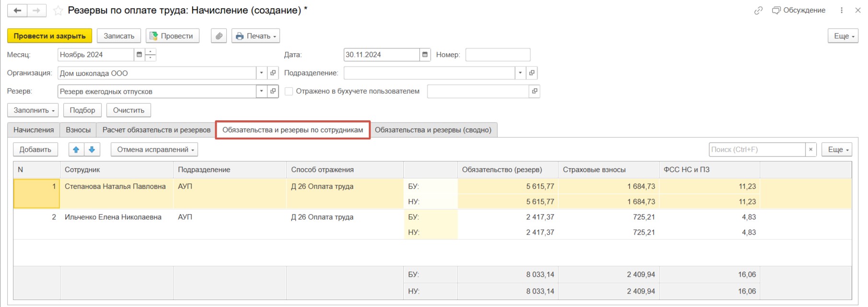The image size is (868, 307).
Task: Open attached files via paperclip icon
Action: (219, 36)
